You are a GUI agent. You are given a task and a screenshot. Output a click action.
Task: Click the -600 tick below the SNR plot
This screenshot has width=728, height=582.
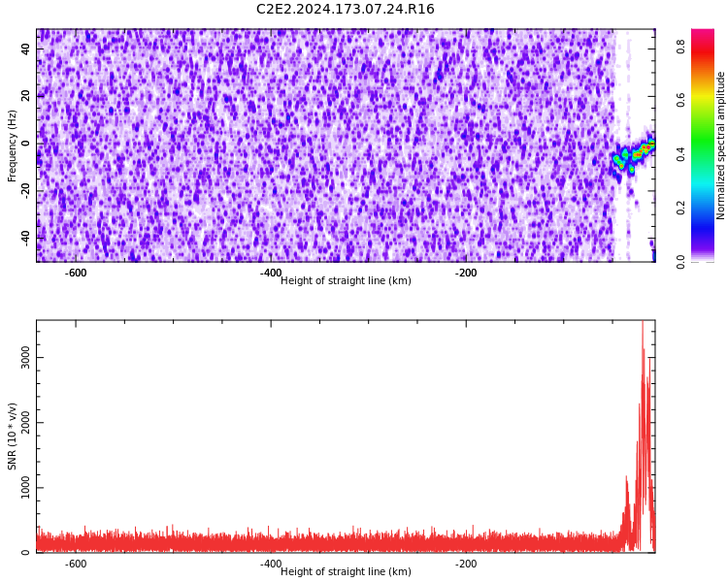pyautogui.click(x=76, y=564)
